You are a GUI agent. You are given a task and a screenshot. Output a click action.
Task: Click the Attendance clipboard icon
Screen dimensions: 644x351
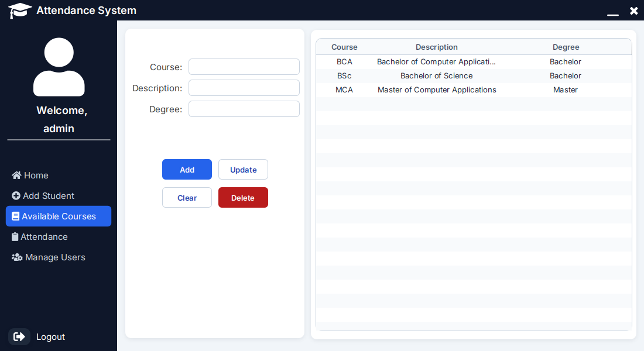(x=15, y=237)
